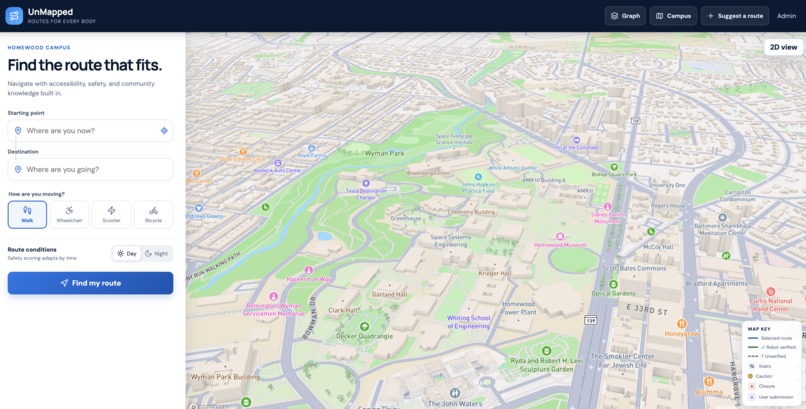Switch map to 2D view

[783, 47]
